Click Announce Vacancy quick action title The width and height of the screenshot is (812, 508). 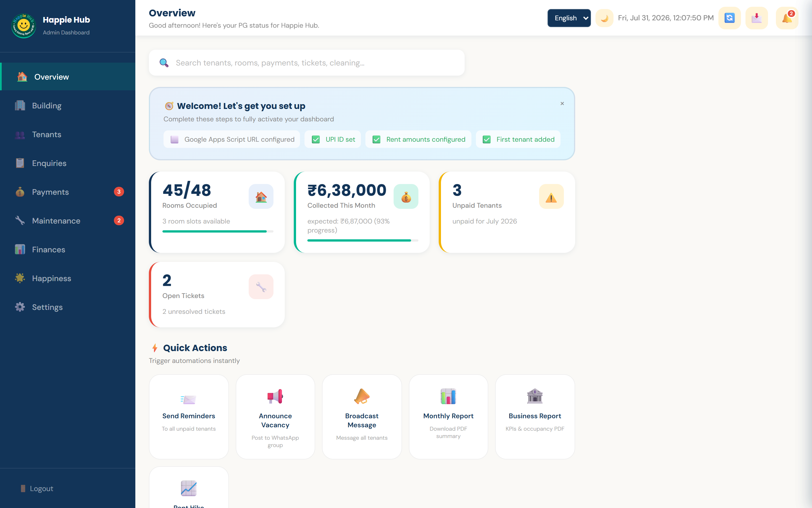tap(275, 420)
